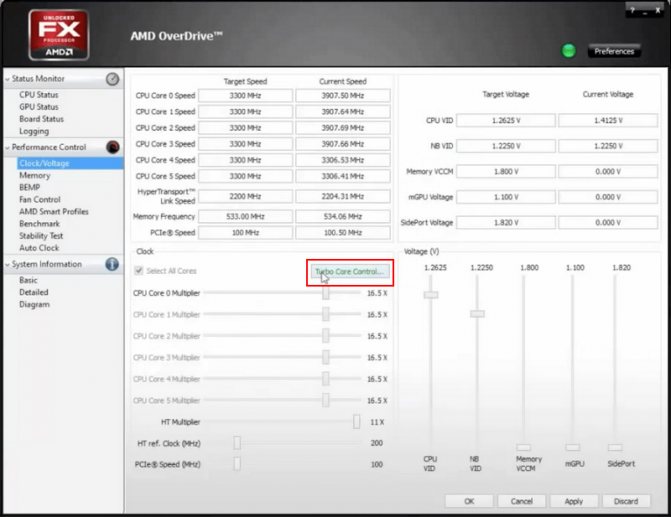Click PCIe Speed current 100.50 MHz field
The image size is (671, 517).
tap(343, 233)
